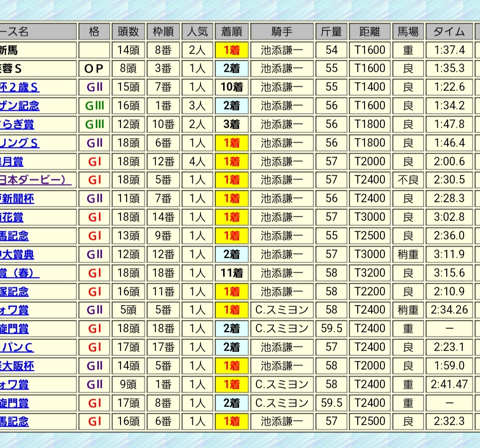480x448 pixels.
Task: Select the 54 weight cell
Action: [x=331, y=50]
